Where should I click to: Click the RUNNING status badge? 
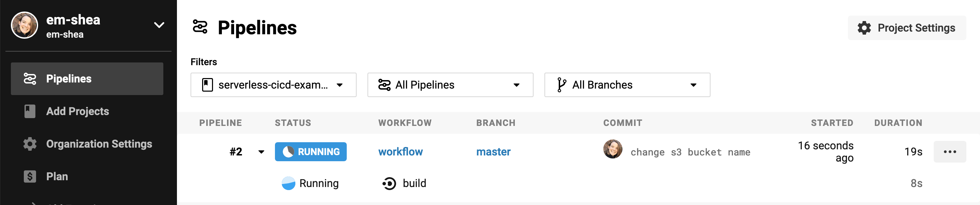point(310,151)
